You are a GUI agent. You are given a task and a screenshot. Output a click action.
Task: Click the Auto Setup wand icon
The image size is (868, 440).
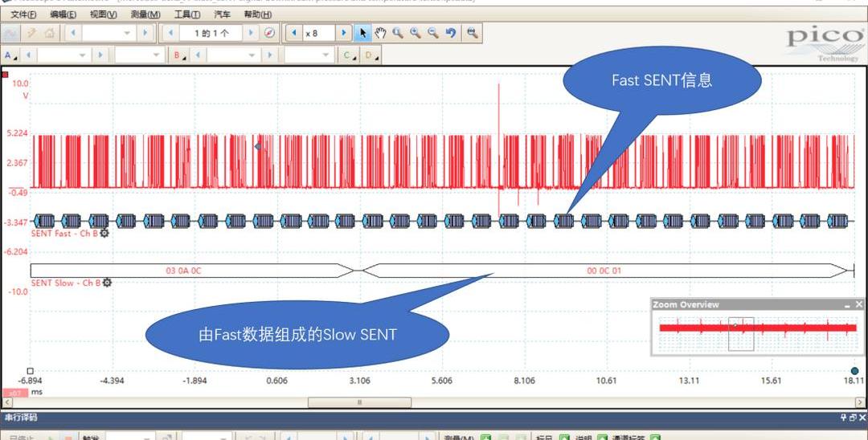31,33
